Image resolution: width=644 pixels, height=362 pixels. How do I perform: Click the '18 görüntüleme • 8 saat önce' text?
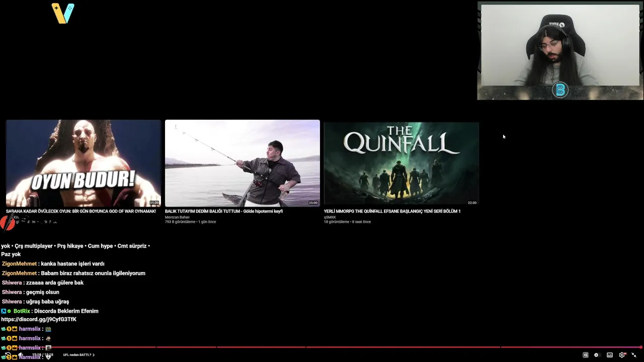pos(347,222)
